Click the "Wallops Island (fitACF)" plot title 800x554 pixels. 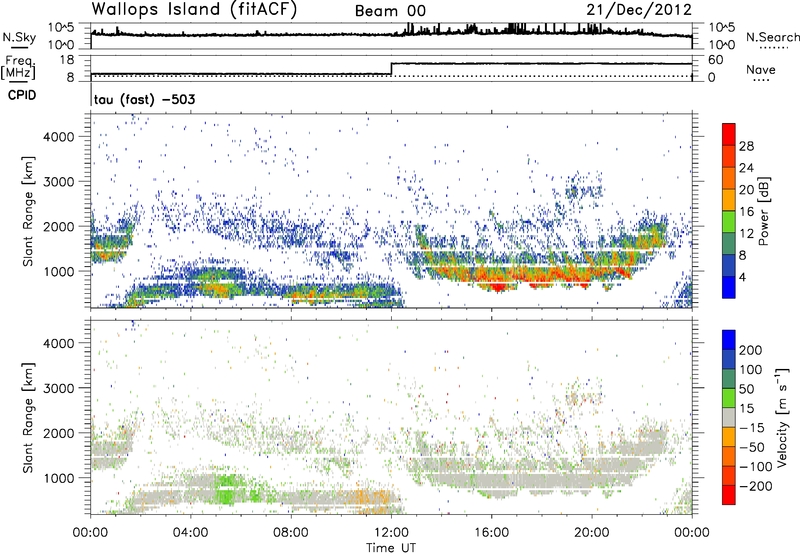pos(194,10)
